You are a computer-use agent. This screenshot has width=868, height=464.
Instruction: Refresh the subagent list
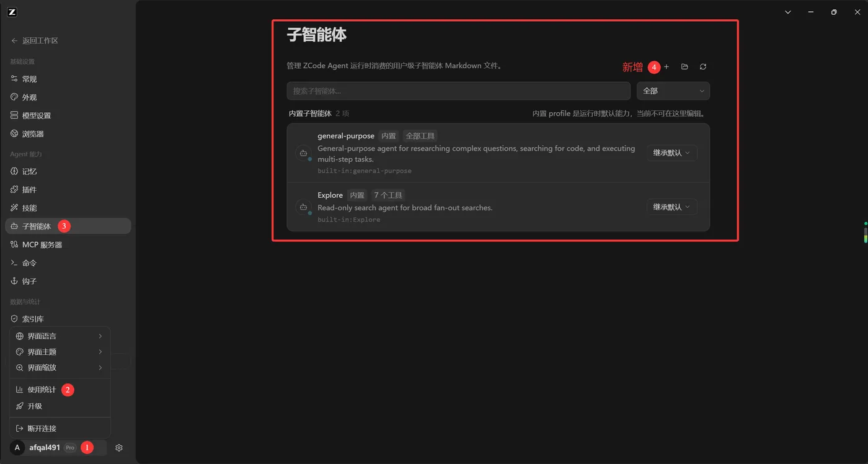click(703, 67)
